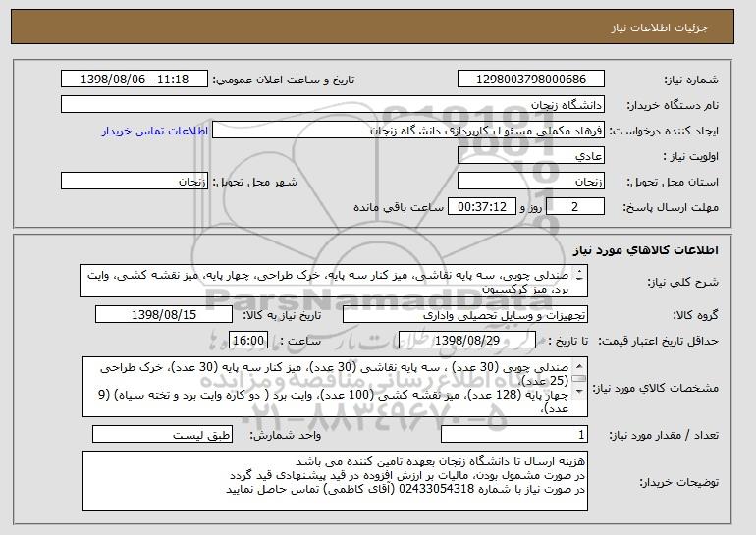The image size is (756, 535).
Task: Click the remaining time field 00:37:12
Action: pos(482,207)
